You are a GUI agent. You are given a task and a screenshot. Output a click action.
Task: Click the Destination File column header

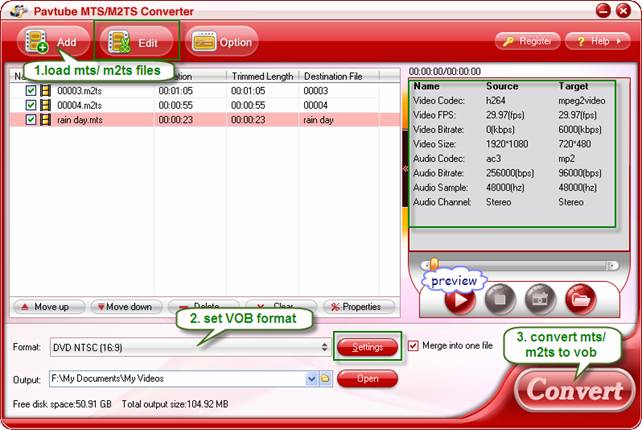(339, 76)
